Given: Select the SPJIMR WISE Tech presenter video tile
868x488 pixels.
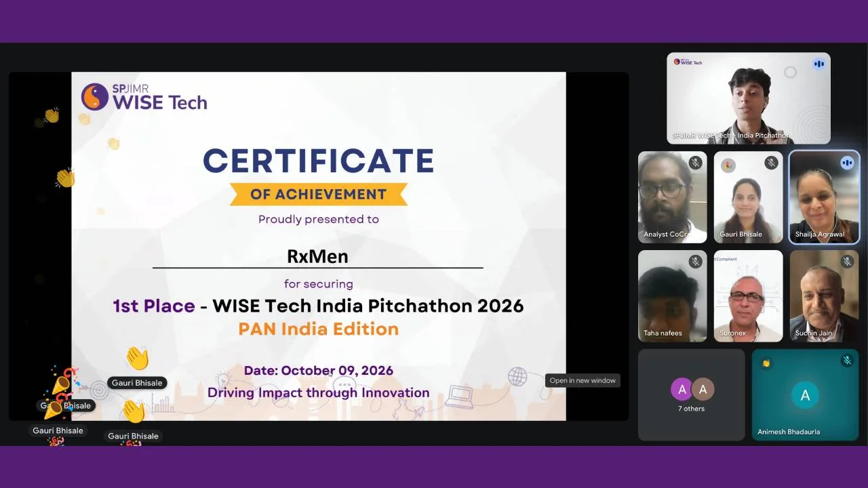Looking at the screenshot, I should click(749, 98).
